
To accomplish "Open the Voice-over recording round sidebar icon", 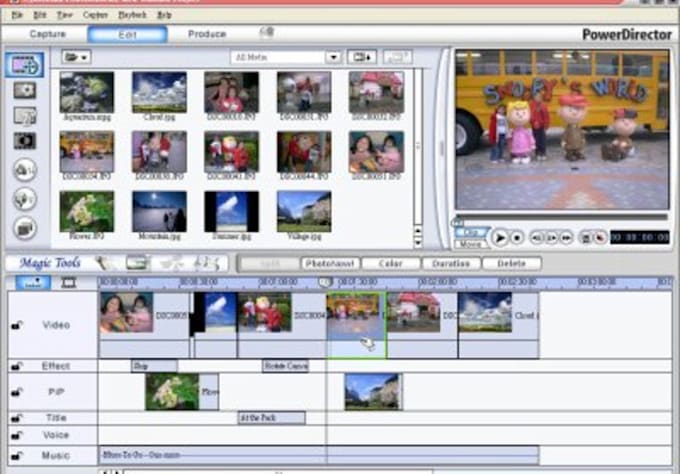I will pyautogui.click(x=25, y=199).
